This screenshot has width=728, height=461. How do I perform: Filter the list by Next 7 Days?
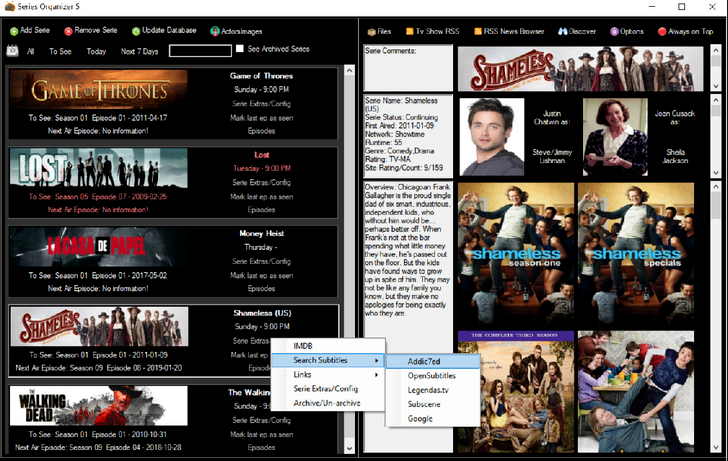139,52
